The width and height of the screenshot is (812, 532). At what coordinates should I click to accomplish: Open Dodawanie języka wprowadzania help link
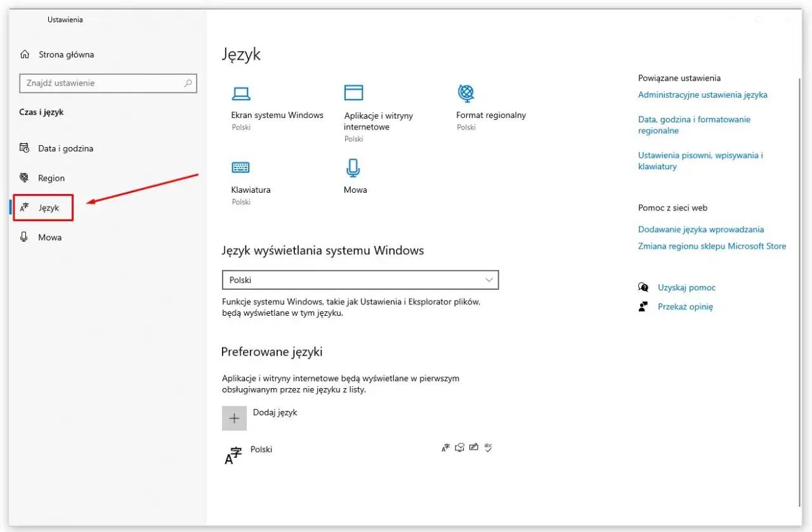pyautogui.click(x=701, y=230)
